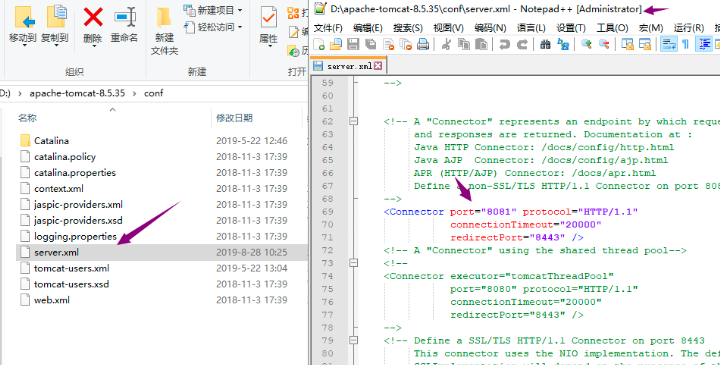
Task: Click apache-tomcat-8.5.35 in the address breadcrumb
Action: point(77,93)
